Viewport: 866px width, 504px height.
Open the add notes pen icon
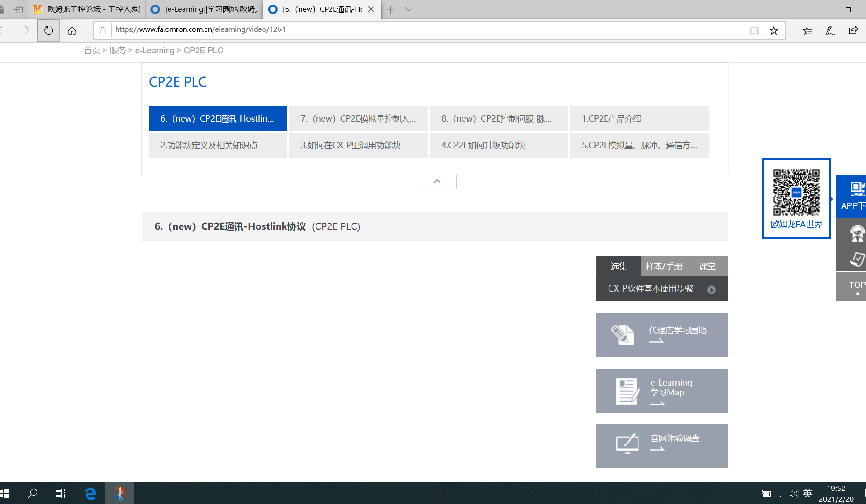tap(830, 31)
